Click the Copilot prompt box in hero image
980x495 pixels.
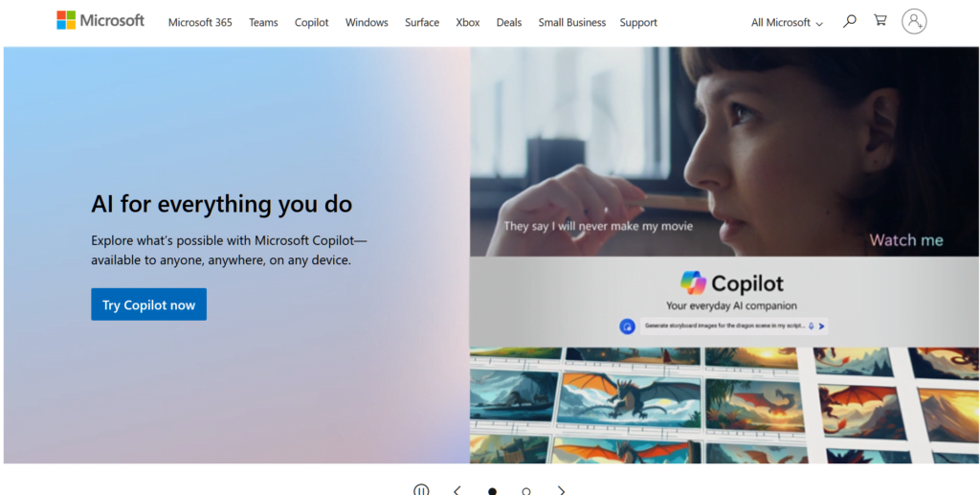tap(734, 326)
